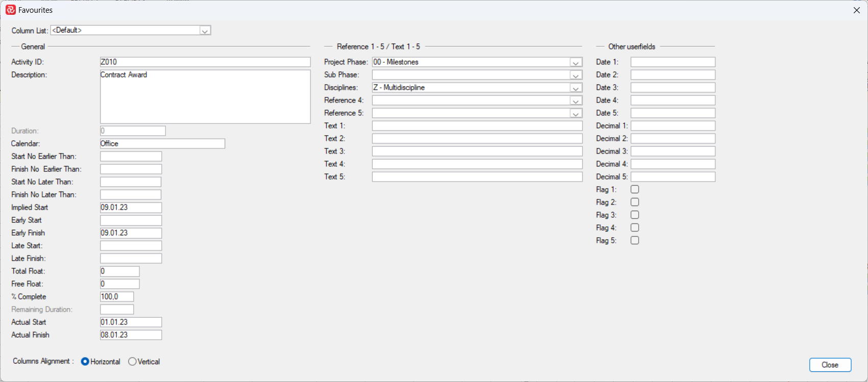Click the % Complete field showing 100,0
Viewport: 868px width, 382px height.
(117, 297)
